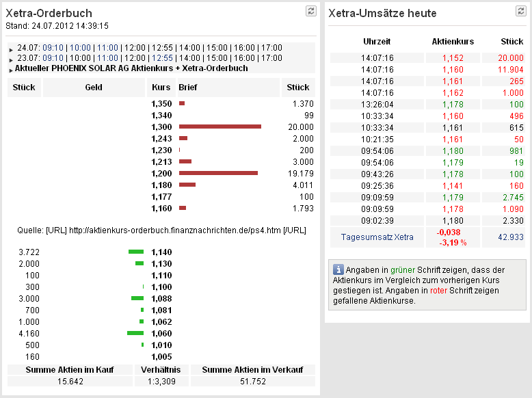Select ask volume 19.179
This screenshot has height=398, width=532.
301,174
